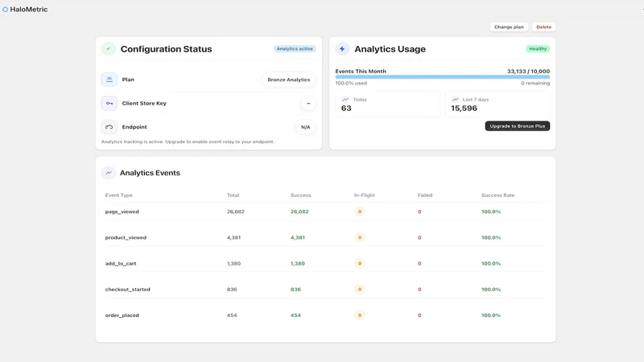Click the Healthy status badge
The image size is (644, 362).
[538, 49]
